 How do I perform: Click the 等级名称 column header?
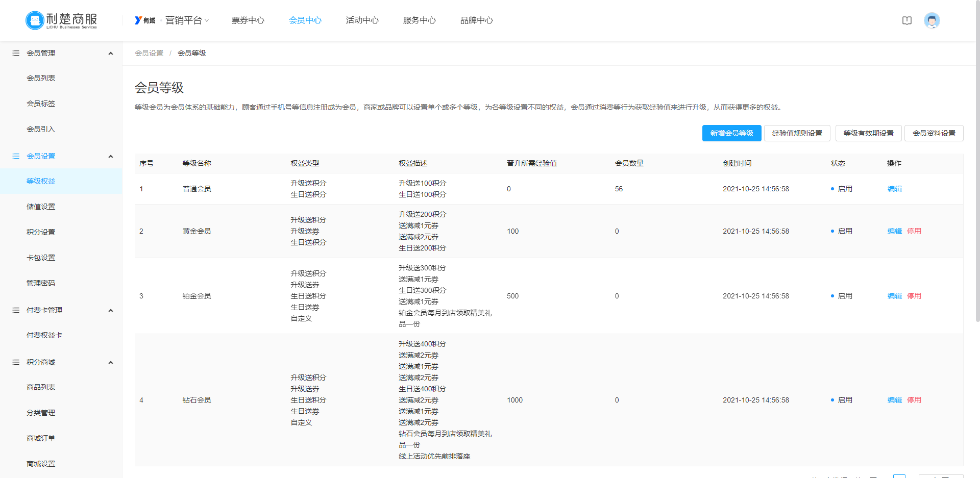click(x=197, y=163)
